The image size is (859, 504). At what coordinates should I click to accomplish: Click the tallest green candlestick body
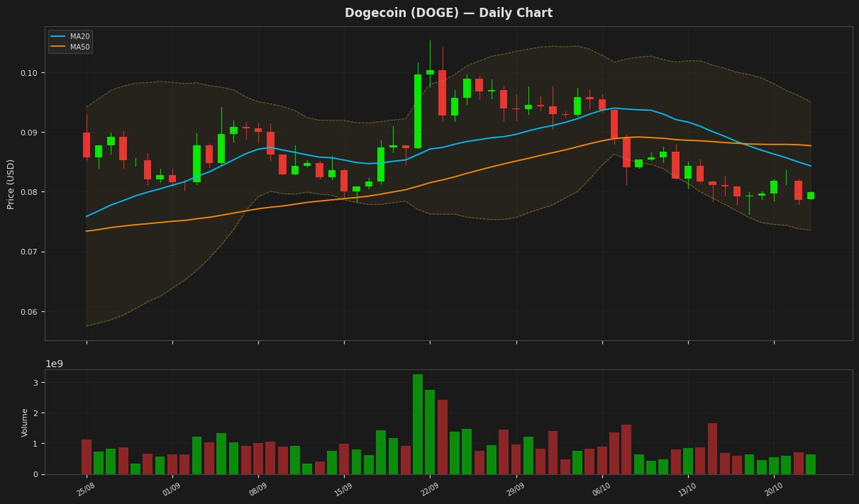tap(418, 111)
